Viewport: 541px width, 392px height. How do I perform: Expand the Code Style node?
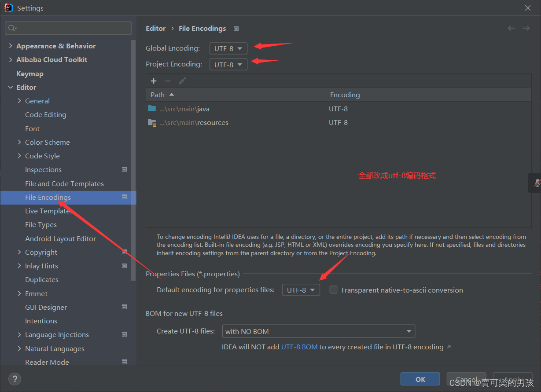click(19, 156)
